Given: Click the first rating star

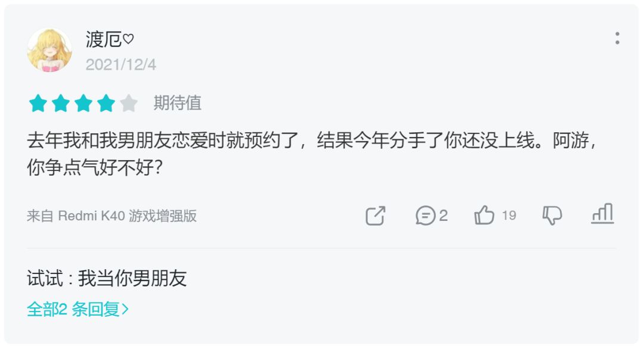Looking at the screenshot, I should 38,104.
